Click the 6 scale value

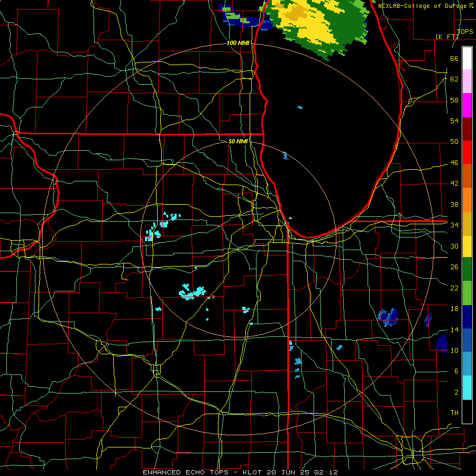coord(456,371)
